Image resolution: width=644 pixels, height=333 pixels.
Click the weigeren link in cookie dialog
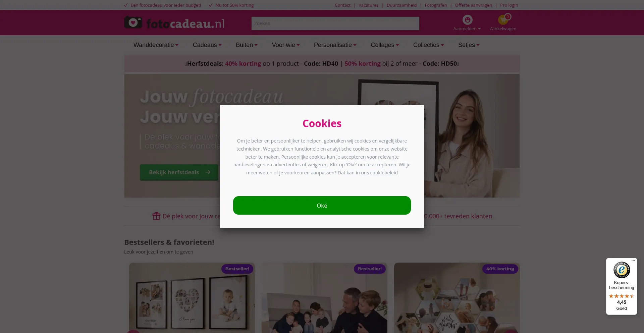317,165
